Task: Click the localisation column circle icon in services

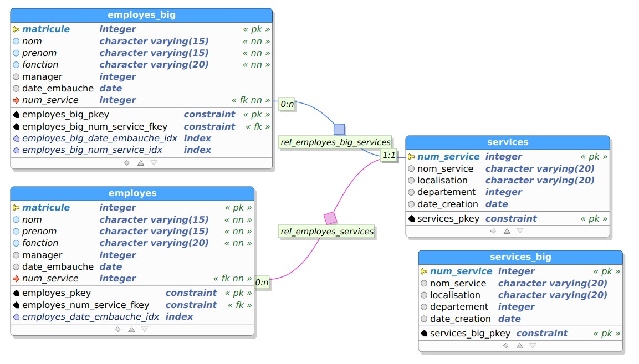Action: pyautogui.click(x=411, y=181)
